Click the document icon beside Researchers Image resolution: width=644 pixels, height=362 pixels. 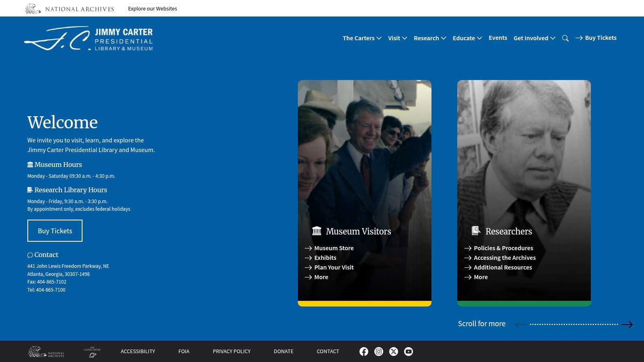point(476,230)
